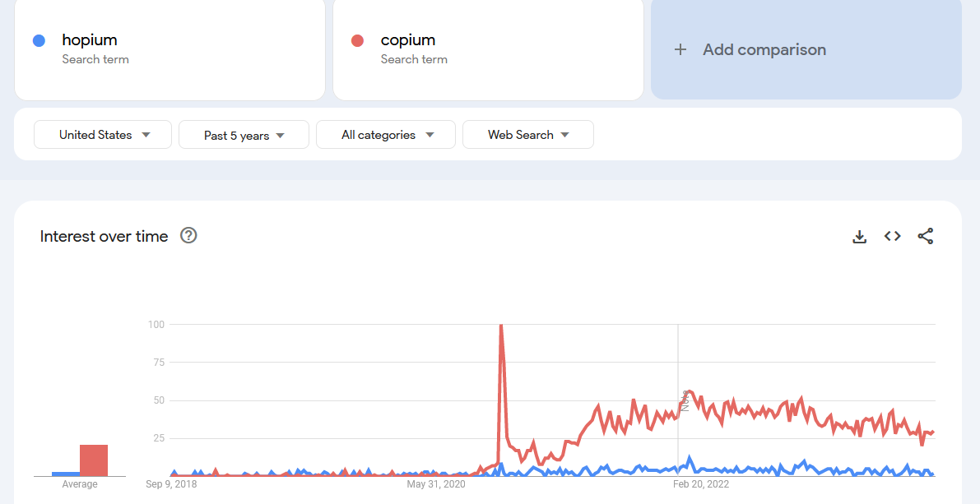
Task: Expand the Past 5 years time range
Action: 244,135
